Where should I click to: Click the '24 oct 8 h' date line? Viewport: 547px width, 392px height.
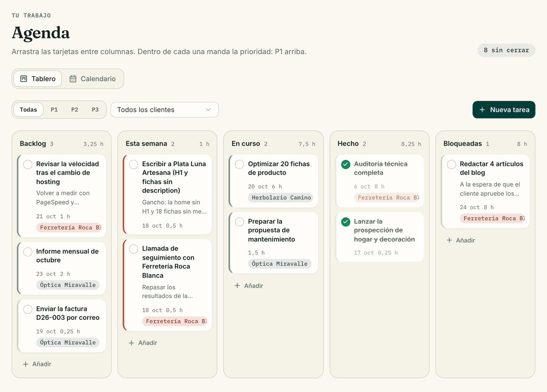tap(477, 207)
